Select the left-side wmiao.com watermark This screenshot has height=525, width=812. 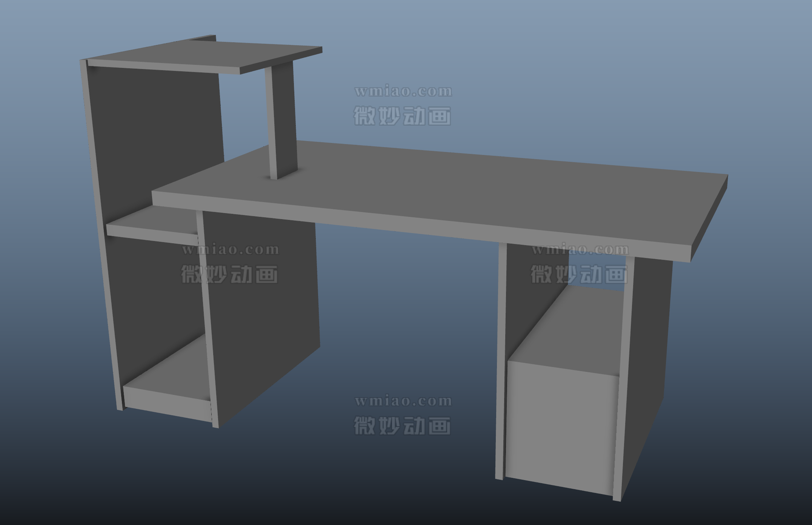click(x=230, y=249)
